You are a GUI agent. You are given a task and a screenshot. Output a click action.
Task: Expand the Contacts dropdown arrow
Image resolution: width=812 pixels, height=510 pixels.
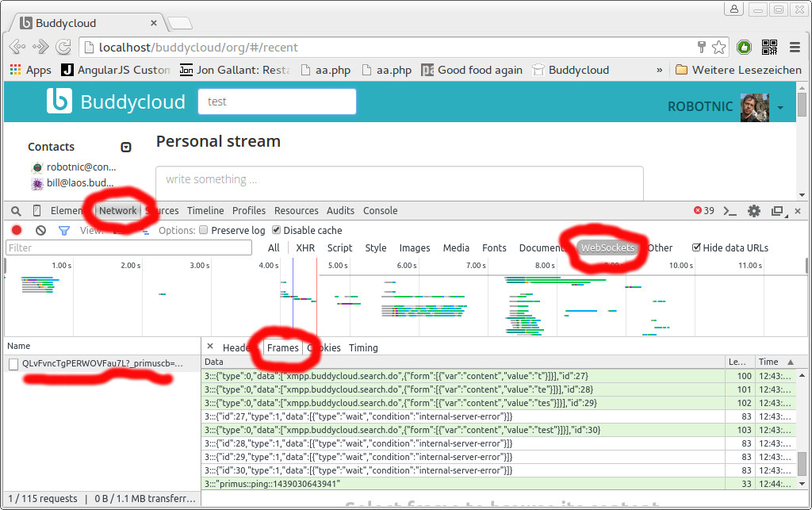point(125,147)
